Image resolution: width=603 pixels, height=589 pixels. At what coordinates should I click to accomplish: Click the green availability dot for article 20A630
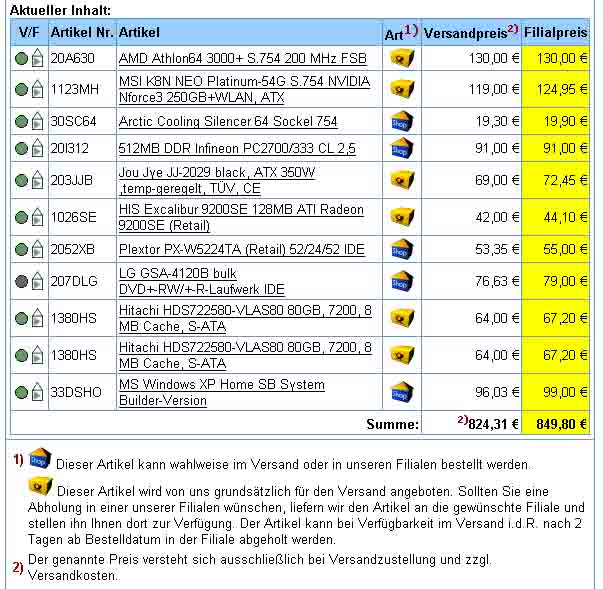tap(21, 59)
